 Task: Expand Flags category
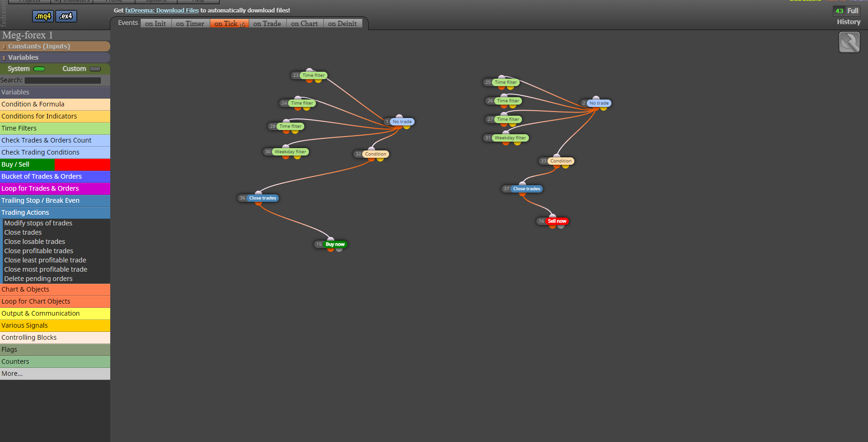point(55,349)
